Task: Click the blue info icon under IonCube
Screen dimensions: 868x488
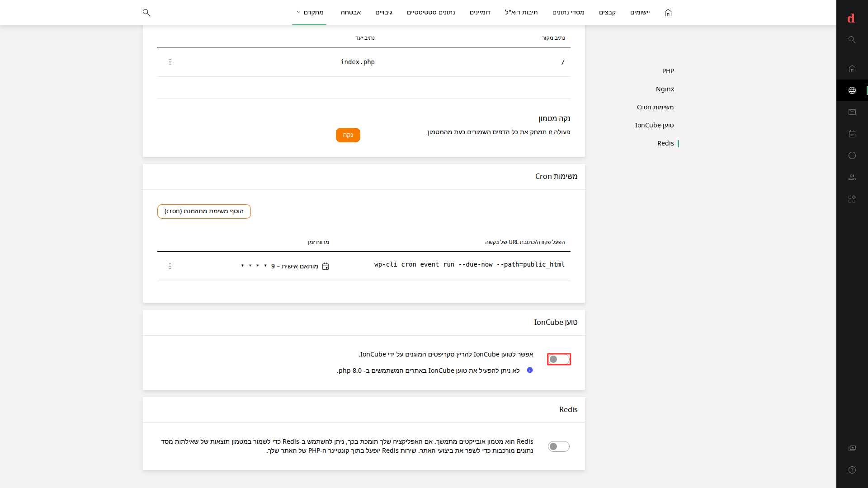Action: pyautogui.click(x=530, y=370)
